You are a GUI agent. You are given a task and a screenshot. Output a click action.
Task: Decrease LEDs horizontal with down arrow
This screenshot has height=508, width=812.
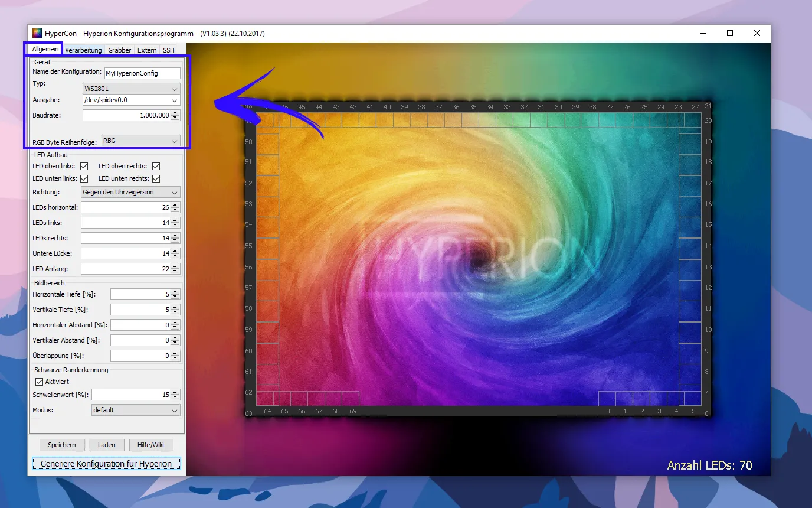(x=175, y=210)
